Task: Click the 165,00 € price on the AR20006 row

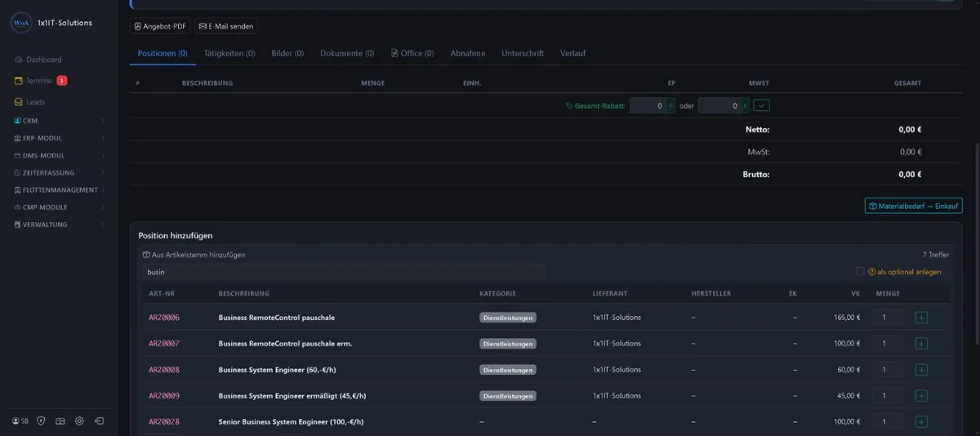Action: 846,318
